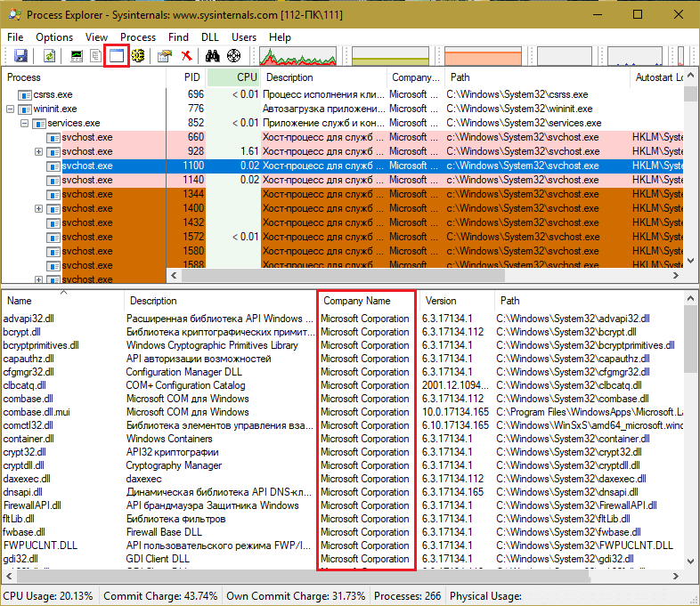
Task: Click the CPU usage history graph in toolbar
Action: (x=298, y=56)
